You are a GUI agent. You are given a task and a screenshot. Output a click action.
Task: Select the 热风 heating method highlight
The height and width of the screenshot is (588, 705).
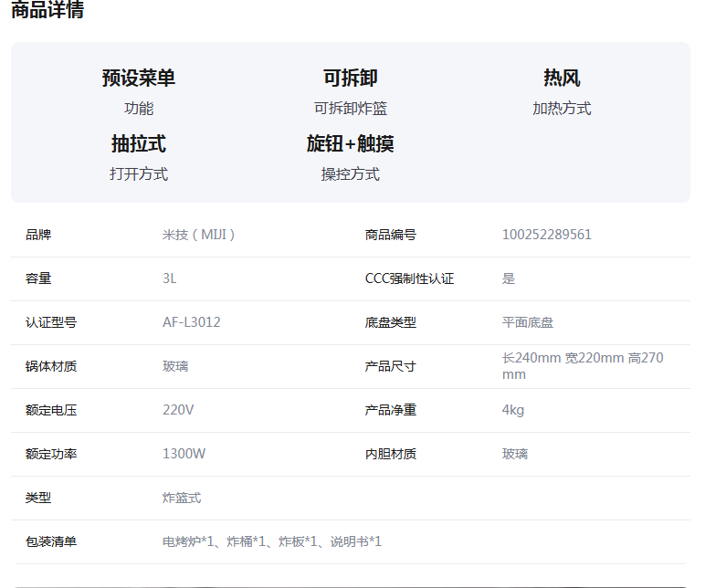tap(562, 78)
